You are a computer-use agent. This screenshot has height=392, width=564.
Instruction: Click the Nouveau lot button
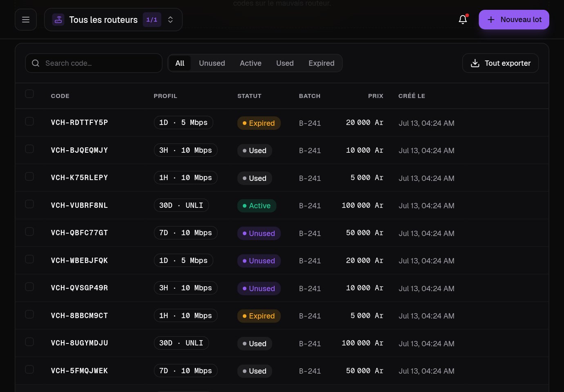[x=514, y=20]
